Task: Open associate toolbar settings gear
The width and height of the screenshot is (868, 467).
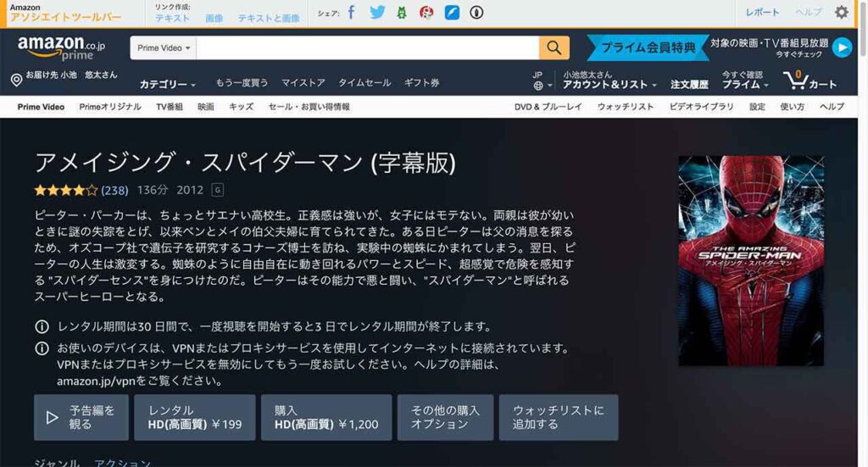Action: [x=841, y=13]
